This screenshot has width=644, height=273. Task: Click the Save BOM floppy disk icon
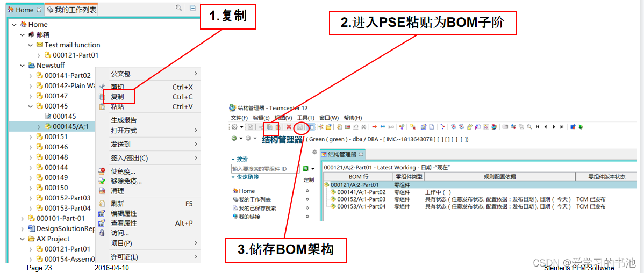300,127
